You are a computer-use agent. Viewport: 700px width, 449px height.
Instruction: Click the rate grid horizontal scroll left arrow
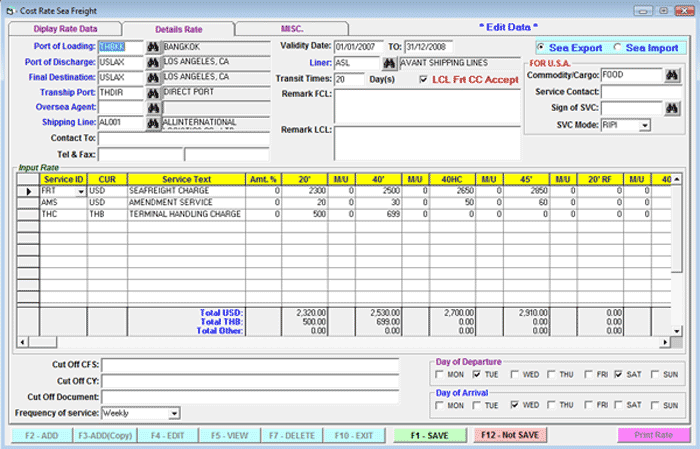click(22, 342)
